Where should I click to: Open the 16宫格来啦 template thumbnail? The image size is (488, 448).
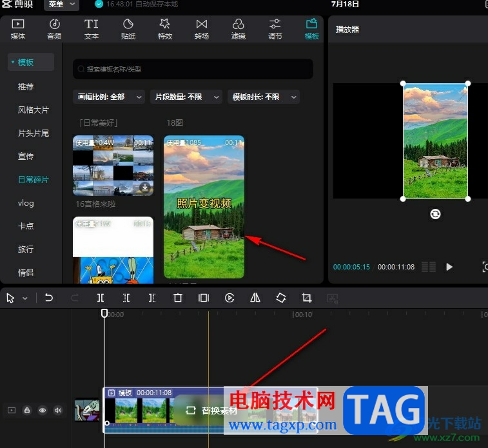click(113, 166)
